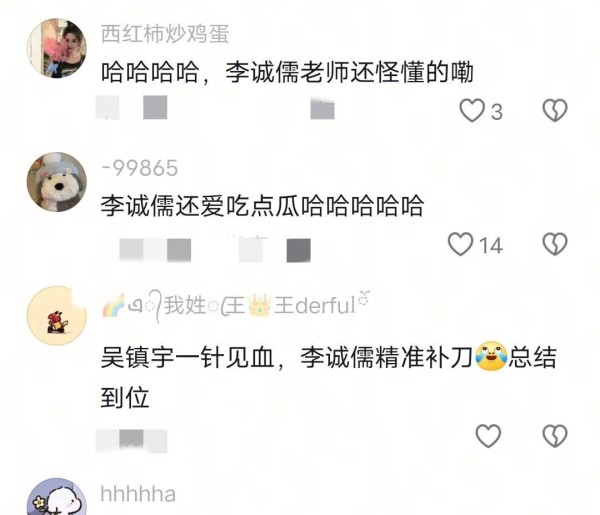600x515 pixels.
Task: Tap the like count 14
Action: pos(491,245)
